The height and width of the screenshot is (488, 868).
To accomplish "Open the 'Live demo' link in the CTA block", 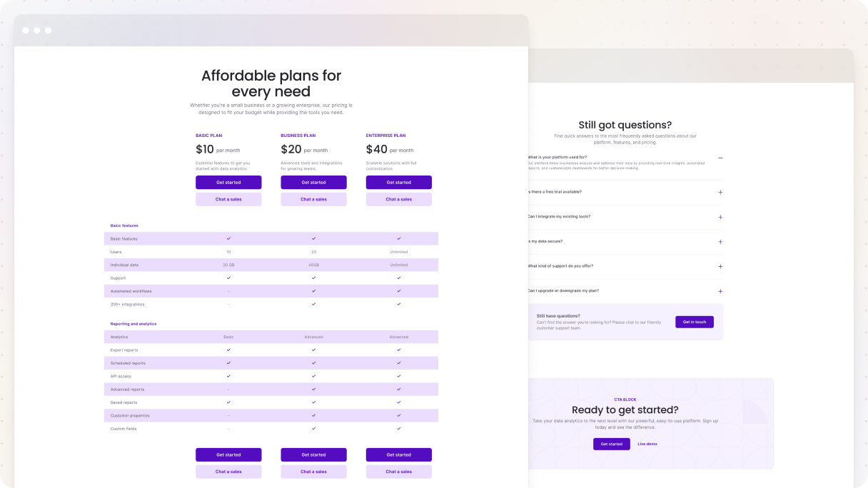I will coord(647,444).
